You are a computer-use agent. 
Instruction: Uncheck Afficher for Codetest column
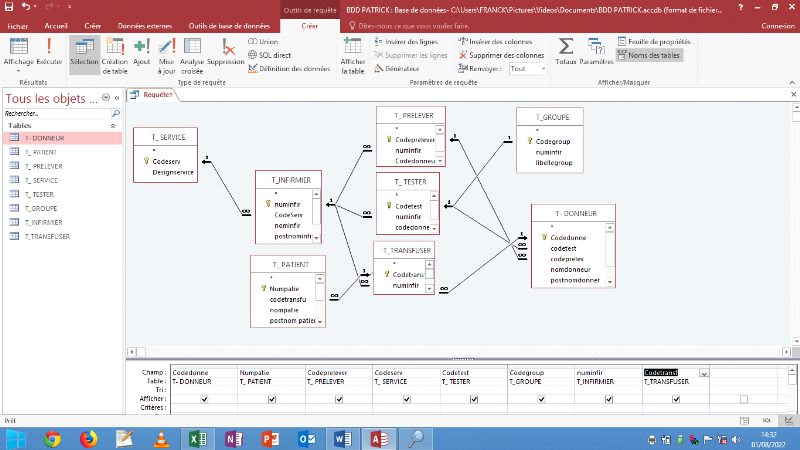[x=473, y=398]
